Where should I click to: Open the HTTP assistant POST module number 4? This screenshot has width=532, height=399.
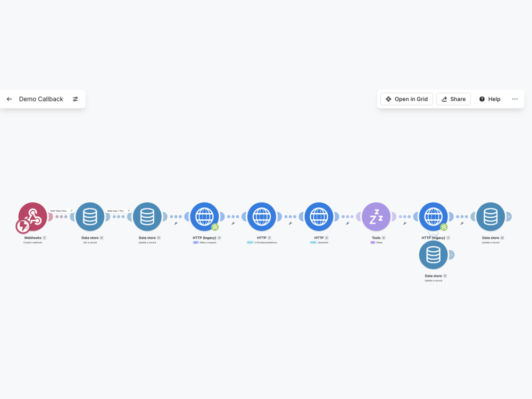[319, 217]
